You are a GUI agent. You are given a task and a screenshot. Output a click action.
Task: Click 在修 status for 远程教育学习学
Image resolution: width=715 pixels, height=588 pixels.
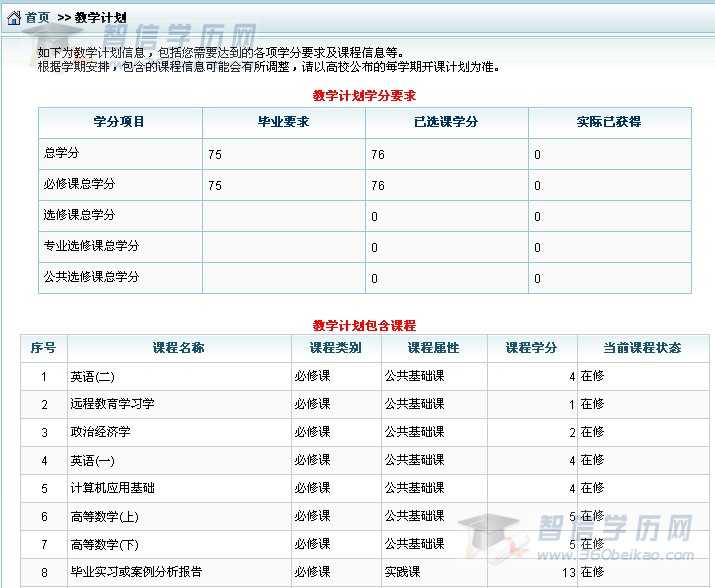(x=592, y=404)
